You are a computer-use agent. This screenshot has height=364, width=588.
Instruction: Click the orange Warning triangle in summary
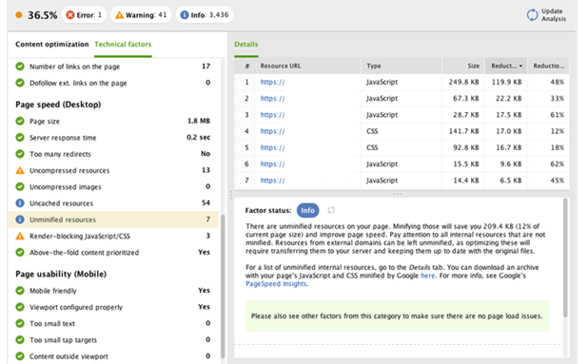[x=119, y=15]
